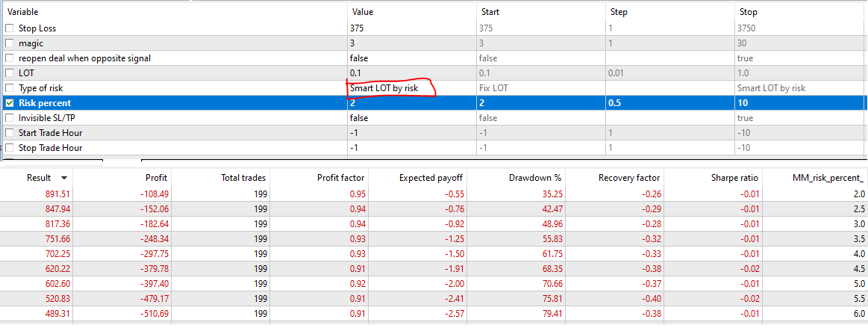The height and width of the screenshot is (328, 868).
Task: Check the LOT parameter checkbox
Action: 10,73
